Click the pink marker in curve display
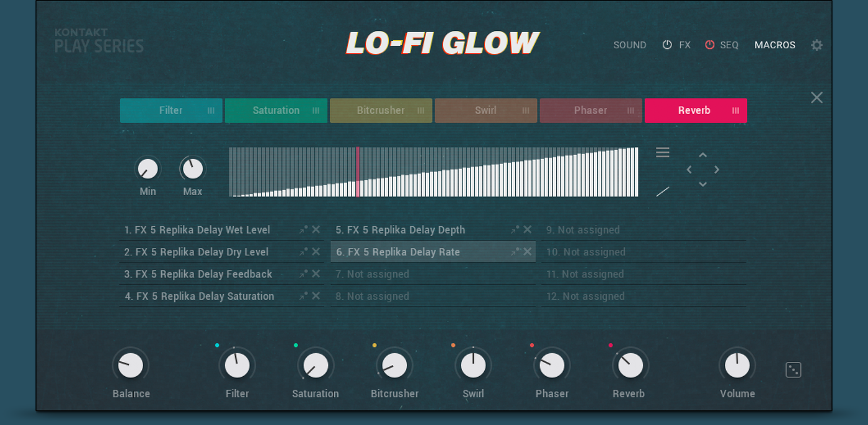Image resolution: width=868 pixels, height=425 pixels. [358, 172]
